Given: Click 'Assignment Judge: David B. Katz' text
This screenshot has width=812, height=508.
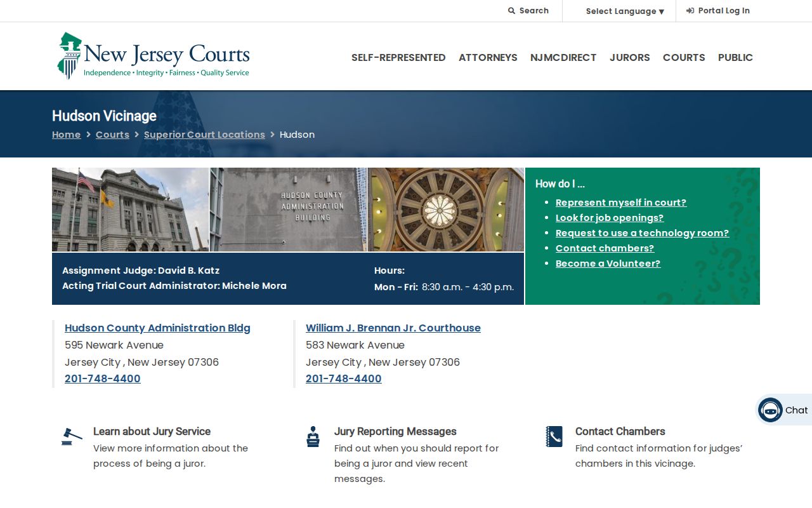Looking at the screenshot, I should coord(141,271).
